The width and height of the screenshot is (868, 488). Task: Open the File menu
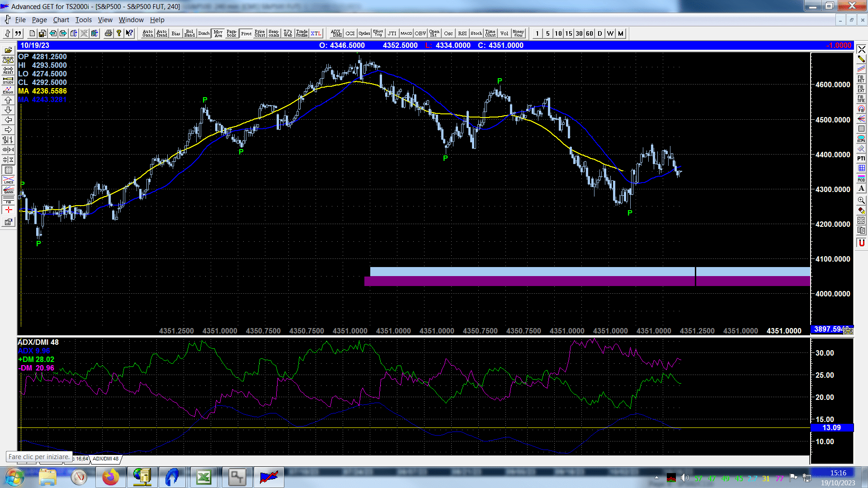tap(20, 20)
